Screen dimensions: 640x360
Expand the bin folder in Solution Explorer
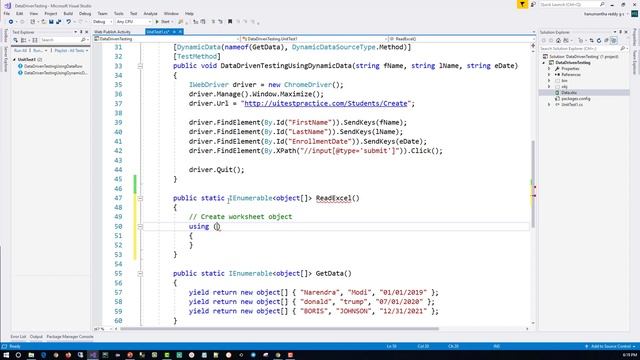tap(549, 81)
